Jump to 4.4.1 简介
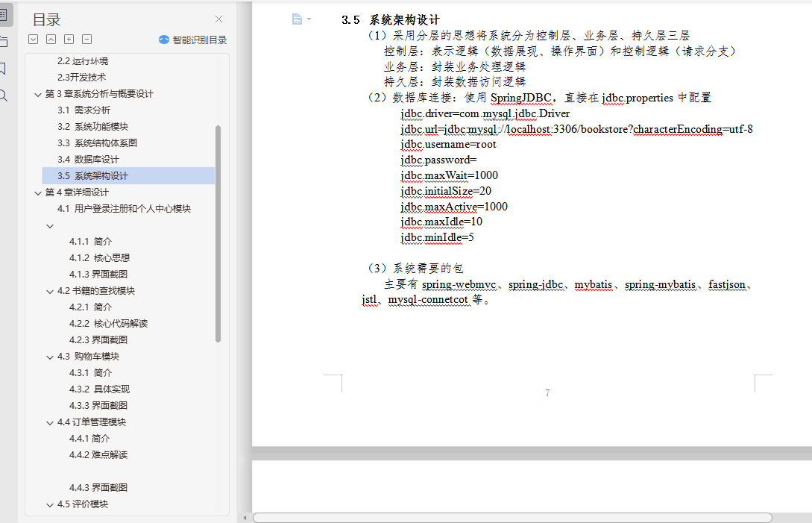The width and height of the screenshot is (812, 523). (x=89, y=439)
